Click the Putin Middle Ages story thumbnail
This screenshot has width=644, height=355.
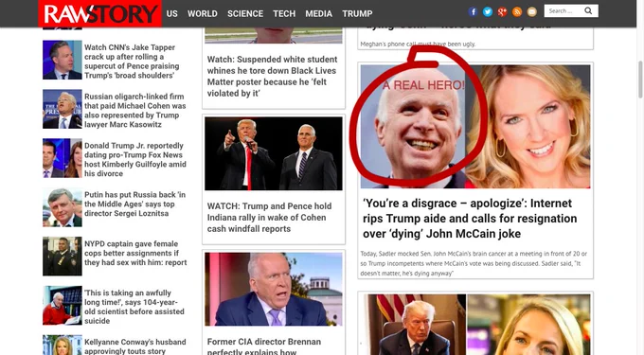click(x=63, y=207)
